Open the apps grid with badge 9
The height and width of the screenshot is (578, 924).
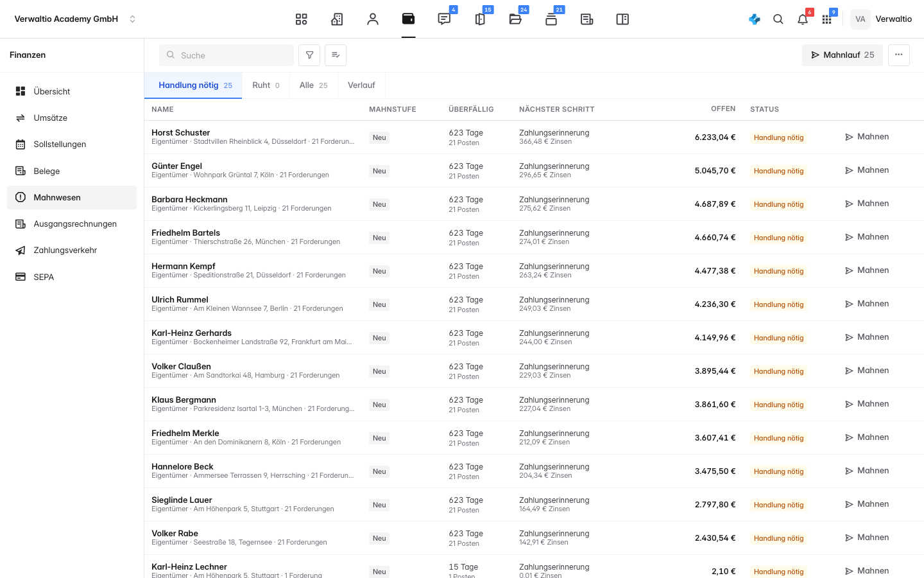tap(827, 19)
